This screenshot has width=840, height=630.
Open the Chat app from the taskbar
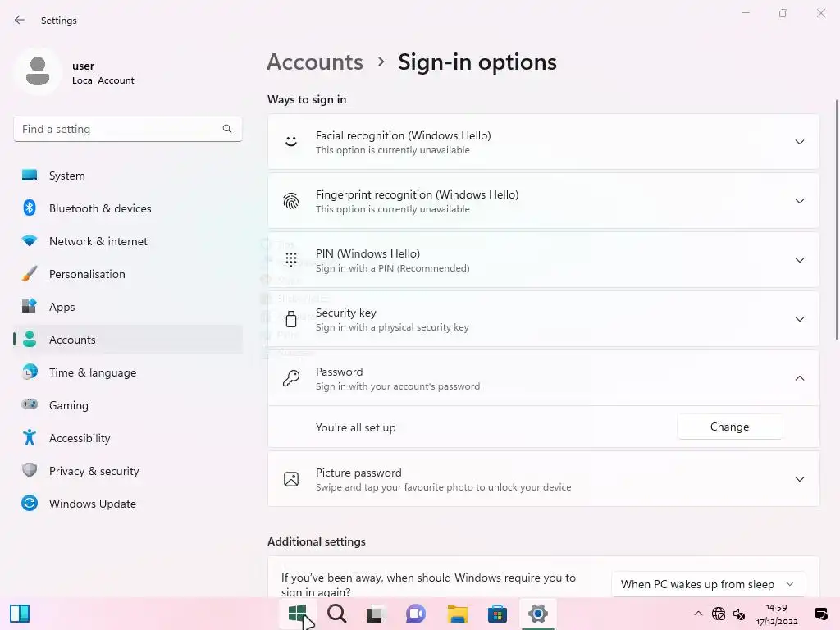[416, 614]
